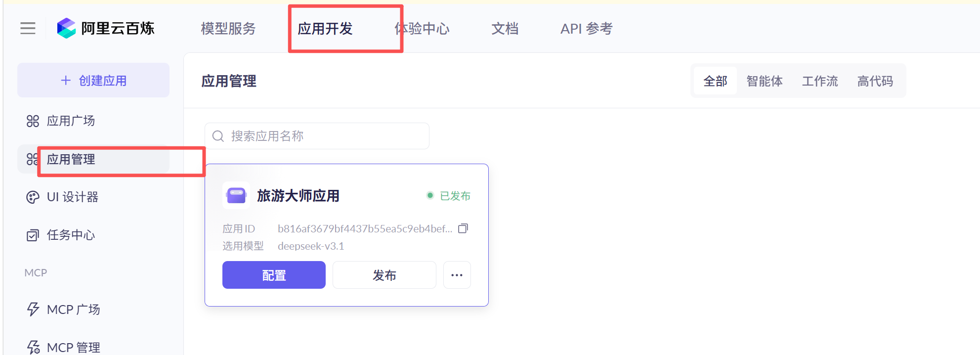The image size is (980, 355).
Task: Filter apps by 高代码
Action: click(x=875, y=81)
